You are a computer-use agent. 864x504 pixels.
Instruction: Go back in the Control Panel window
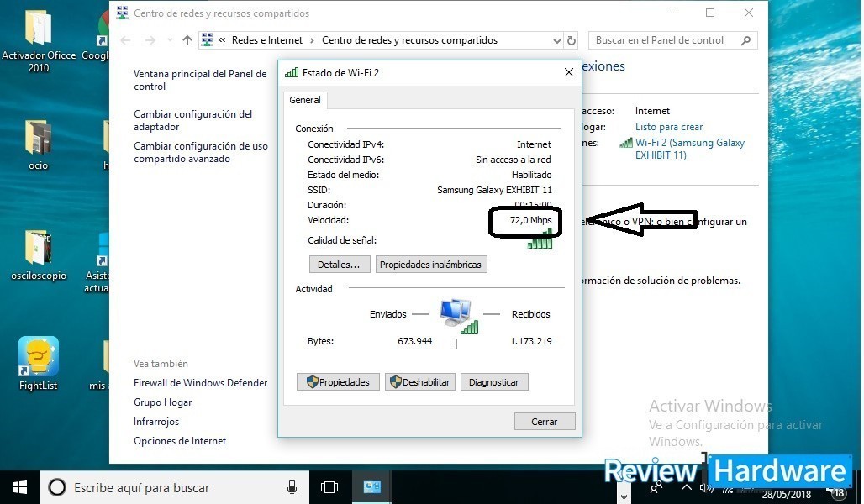(125, 40)
